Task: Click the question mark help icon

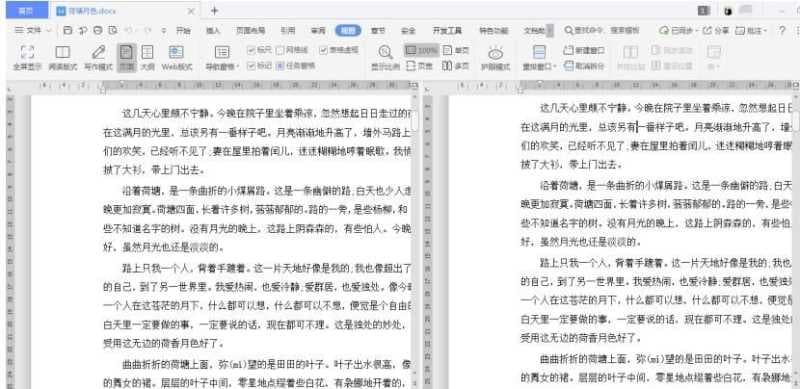Action: point(781,30)
